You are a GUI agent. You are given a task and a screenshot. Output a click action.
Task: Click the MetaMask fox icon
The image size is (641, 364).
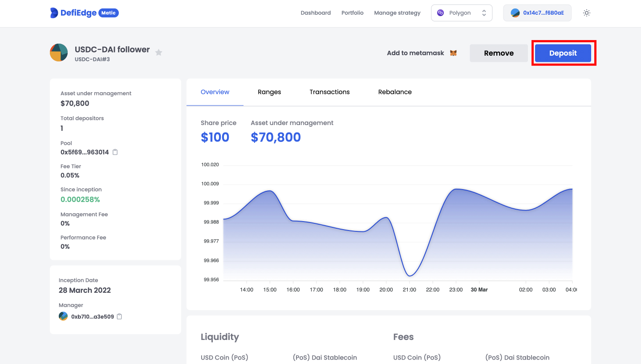453,53
